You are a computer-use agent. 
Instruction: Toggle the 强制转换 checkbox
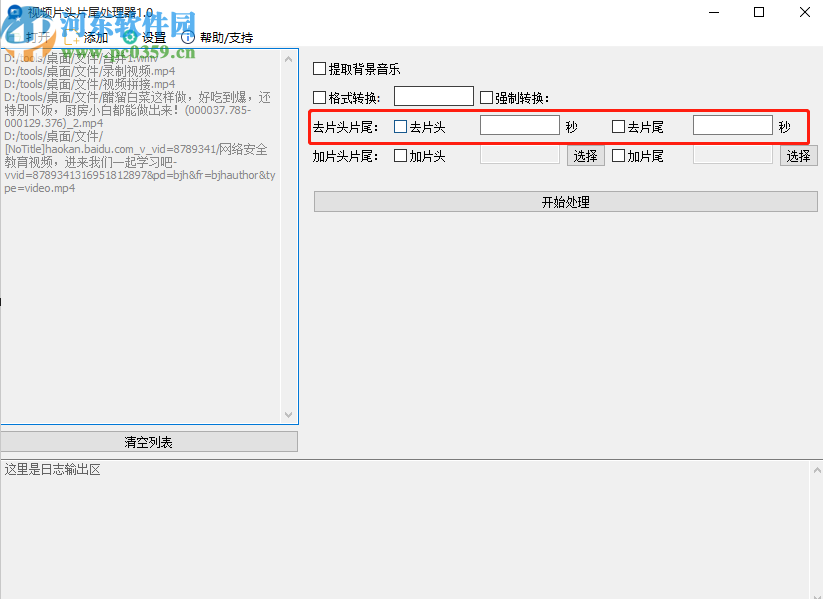click(486, 98)
